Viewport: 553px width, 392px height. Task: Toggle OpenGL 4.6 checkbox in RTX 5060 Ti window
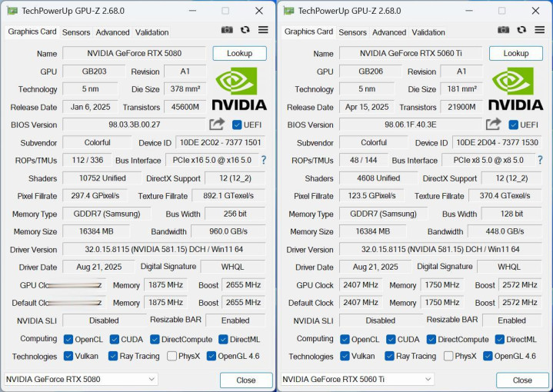[488, 356]
